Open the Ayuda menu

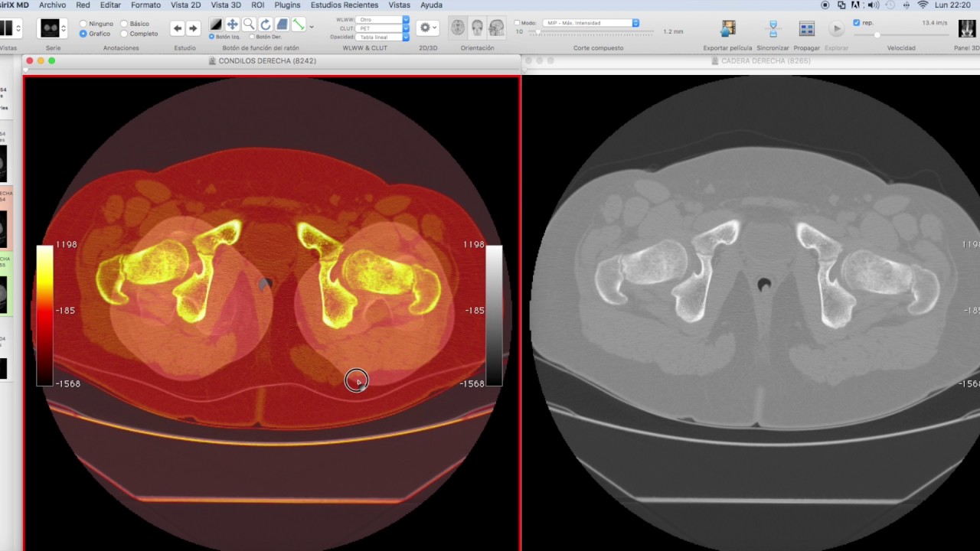[431, 5]
